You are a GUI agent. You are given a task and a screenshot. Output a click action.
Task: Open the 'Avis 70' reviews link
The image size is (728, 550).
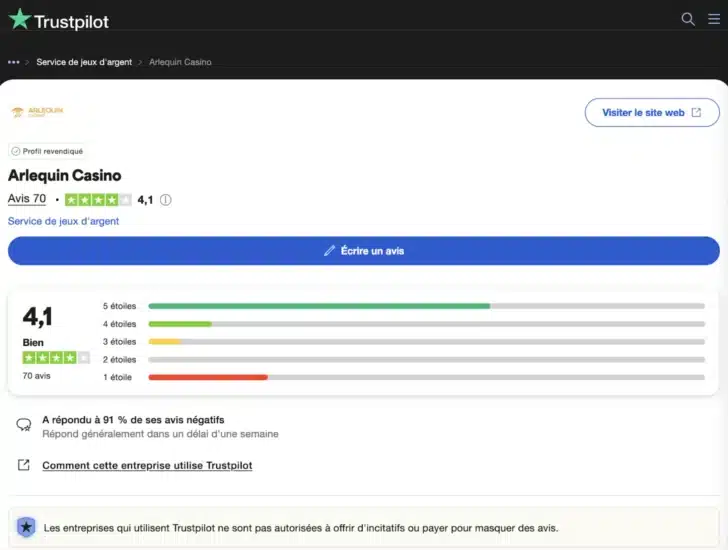pos(27,199)
